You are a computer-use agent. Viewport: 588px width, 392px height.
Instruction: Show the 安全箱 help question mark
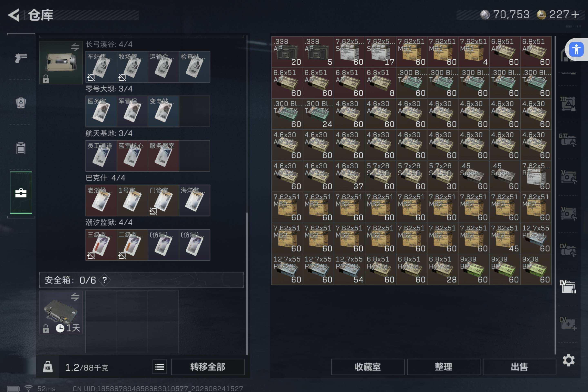[105, 280]
